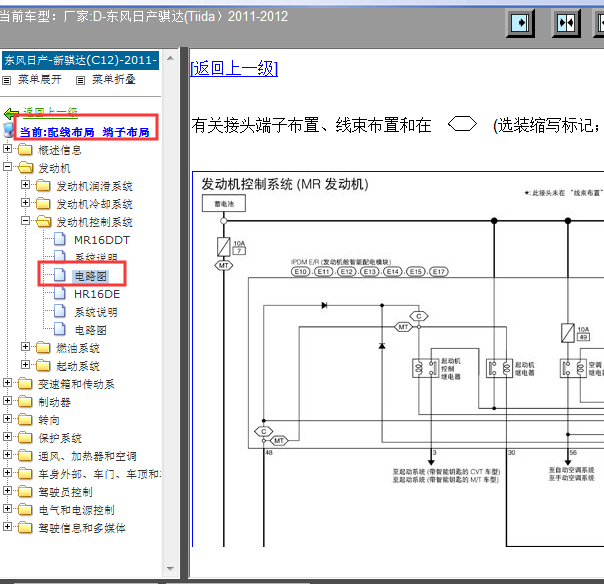604x584 pixels.
Task: Click 驾驶信息和多媒体 folder icon
Action: point(25,527)
